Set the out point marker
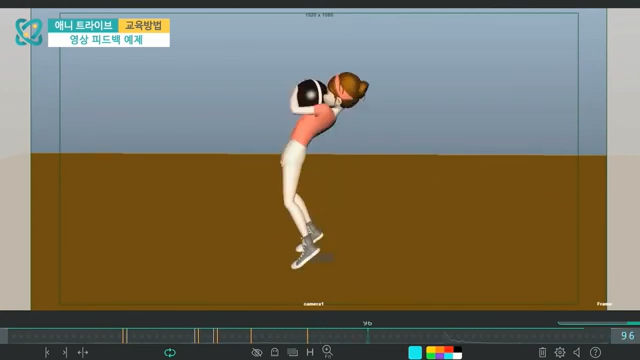 tap(65, 352)
